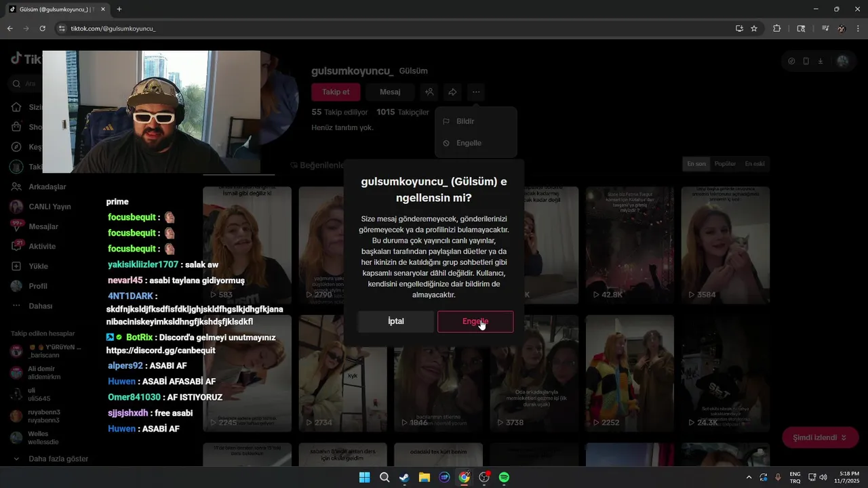Open the video thumbnail with 583 views

[247, 245]
